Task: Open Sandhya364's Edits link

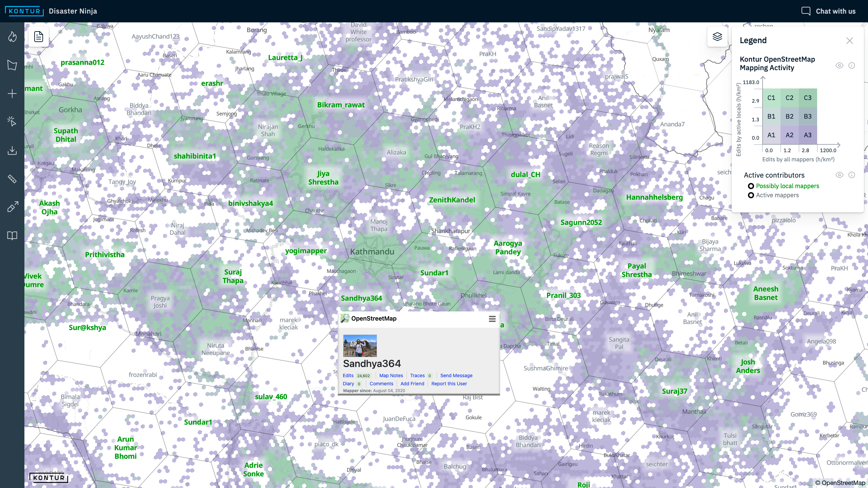Action: pos(348,375)
